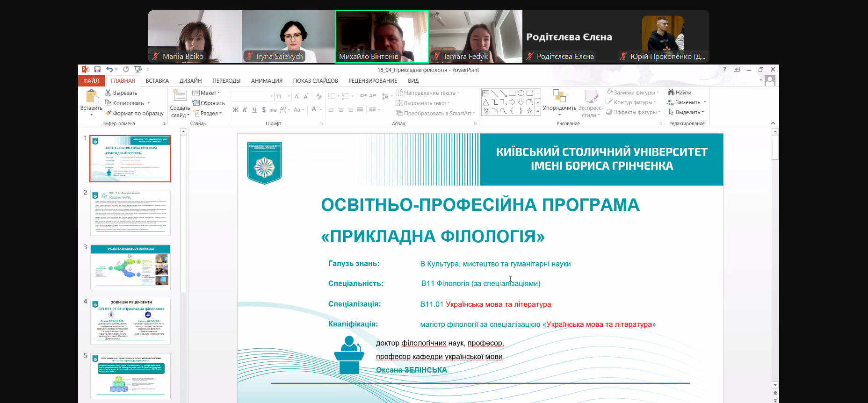Expand the Раздел (Section) dropdown
868x403 pixels.
tap(208, 113)
